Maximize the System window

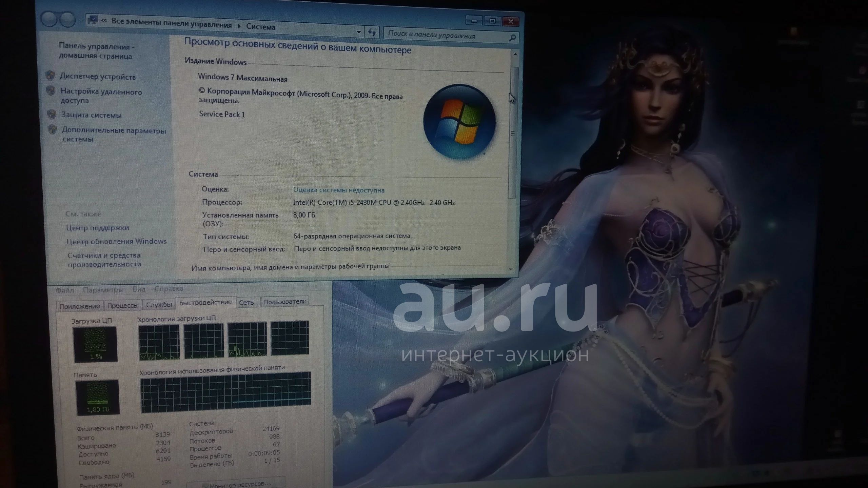tap(493, 21)
